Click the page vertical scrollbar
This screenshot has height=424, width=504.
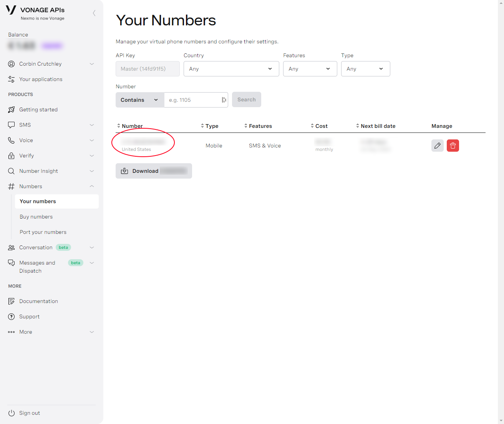(501, 212)
